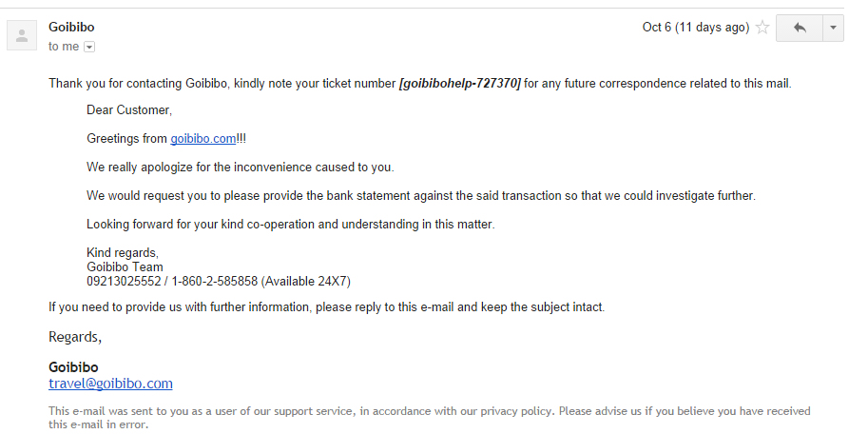Click the ticket number goibibohelp-727370
The image size is (868, 434).
pos(460,84)
